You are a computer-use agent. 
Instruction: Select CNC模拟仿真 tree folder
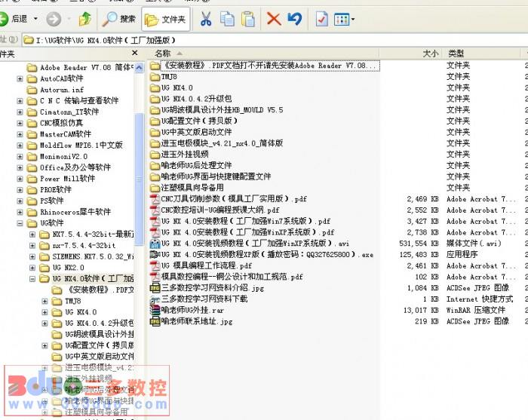pos(55,123)
